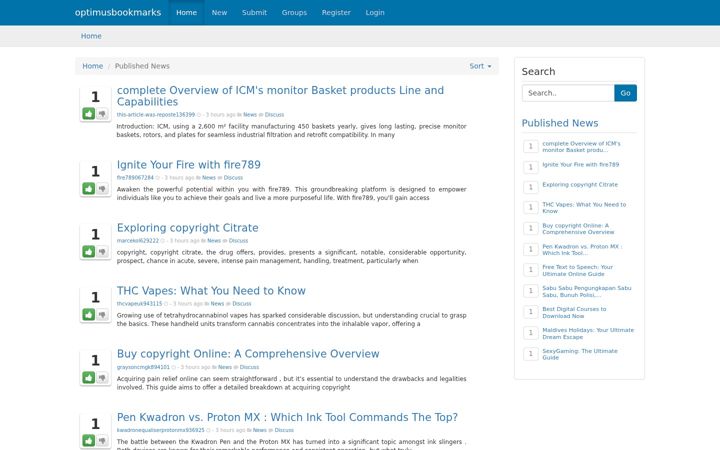Open 'complete Overview of ICM's monitor Basket' headline
The width and height of the screenshot is (720, 450).
point(280,96)
